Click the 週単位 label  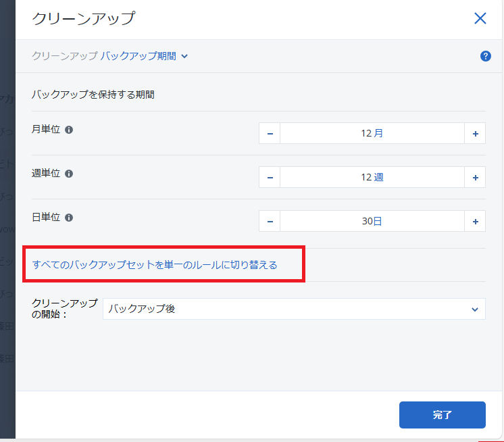click(x=46, y=174)
